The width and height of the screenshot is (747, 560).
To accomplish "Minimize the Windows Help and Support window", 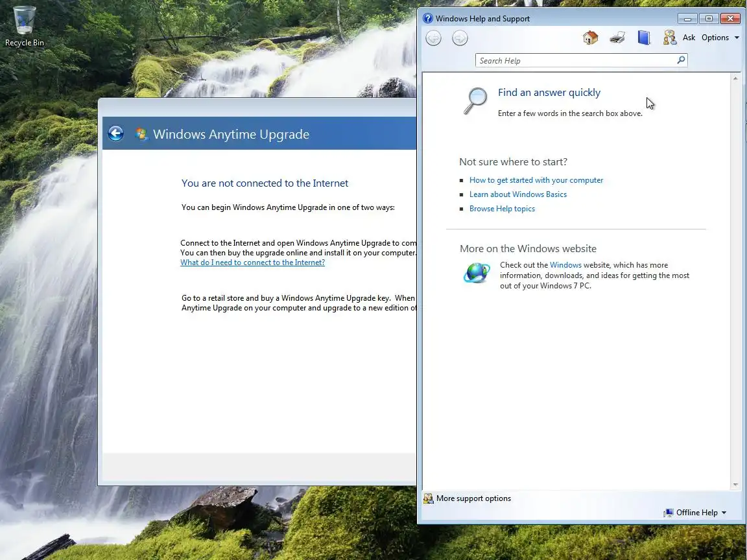I will [687, 19].
